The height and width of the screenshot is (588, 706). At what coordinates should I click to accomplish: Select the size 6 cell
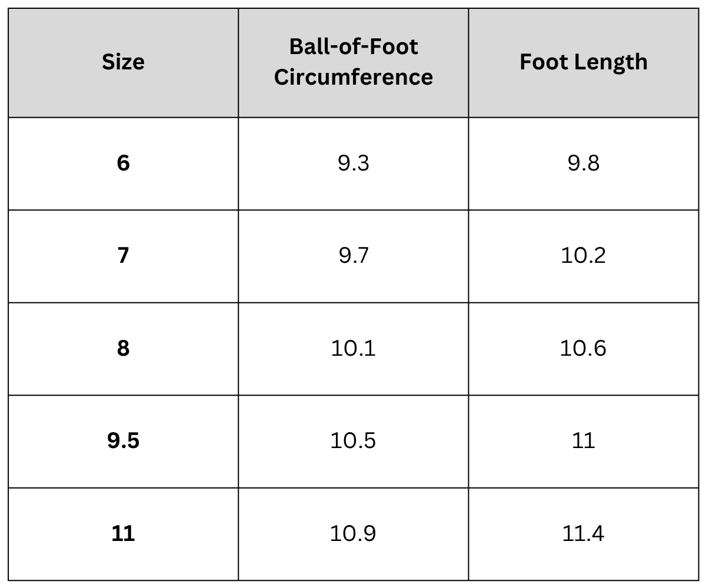123,163
